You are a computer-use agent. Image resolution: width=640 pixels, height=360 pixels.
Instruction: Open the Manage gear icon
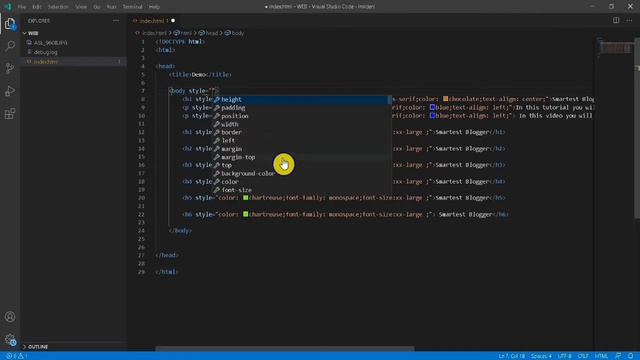click(x=10, y=340)
